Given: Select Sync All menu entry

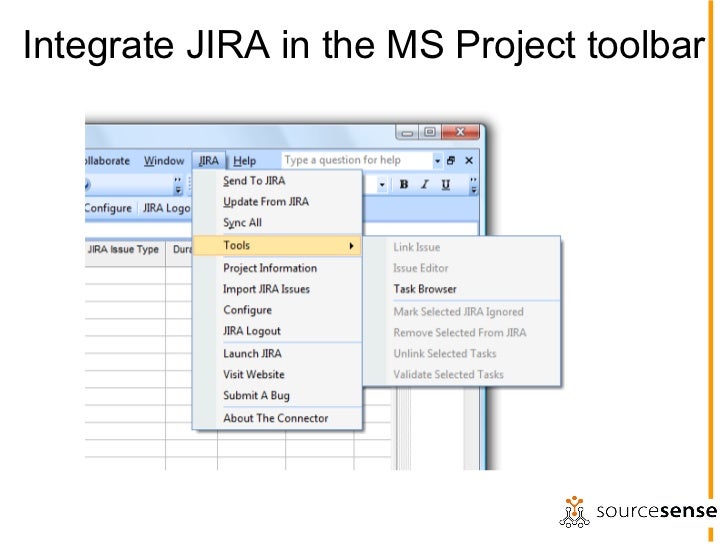Looking at the screenshot, I should pyautogui.click(x=277, y=222).
